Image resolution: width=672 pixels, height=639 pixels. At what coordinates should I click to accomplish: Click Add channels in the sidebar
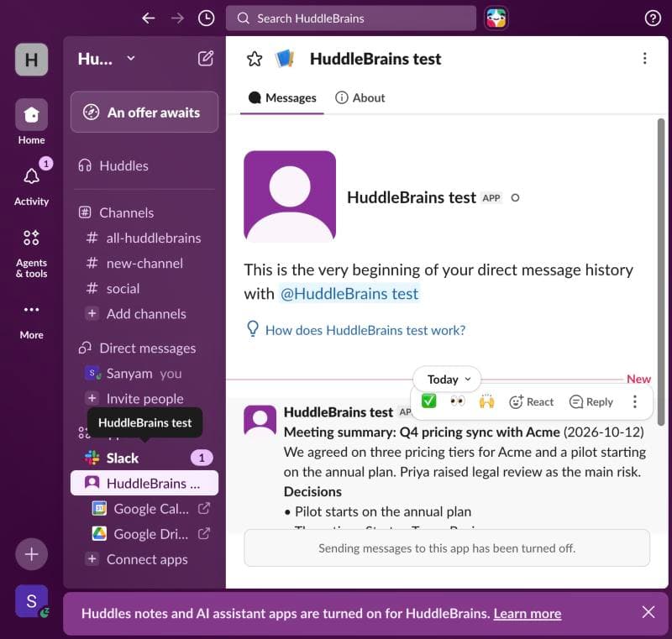[144, 313]
